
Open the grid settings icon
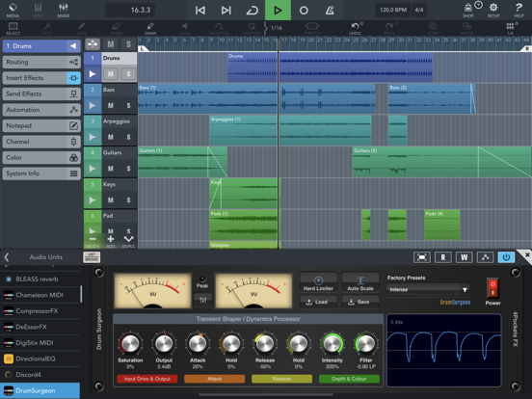tap(510, 28)
